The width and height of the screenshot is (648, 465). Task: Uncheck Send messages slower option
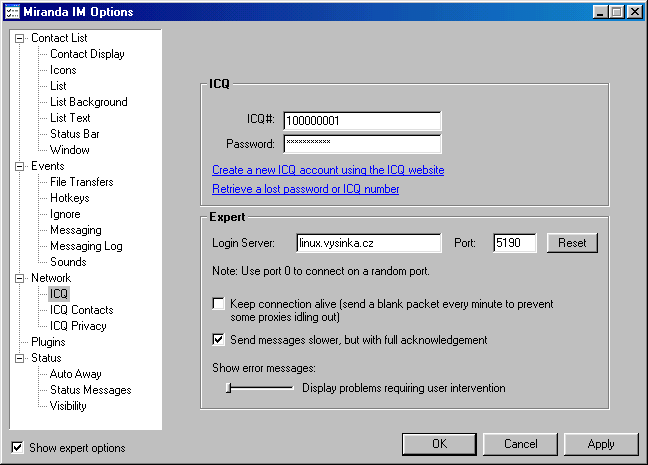point(218,340)
